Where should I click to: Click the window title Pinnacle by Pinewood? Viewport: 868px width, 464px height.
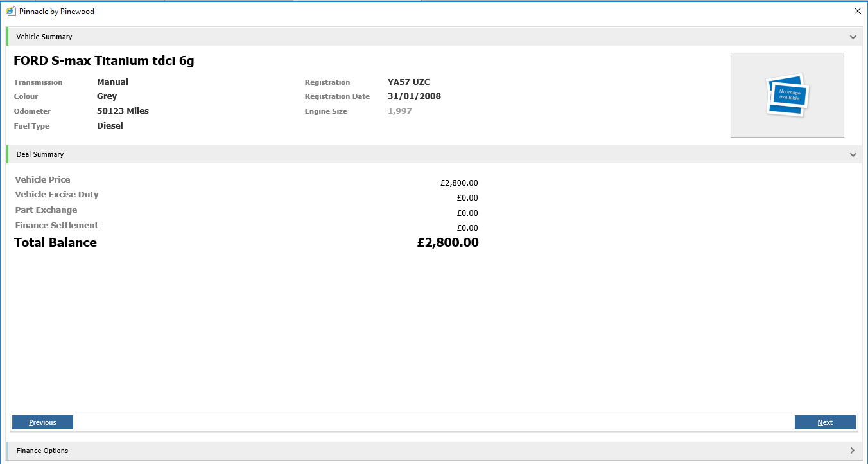56,11
